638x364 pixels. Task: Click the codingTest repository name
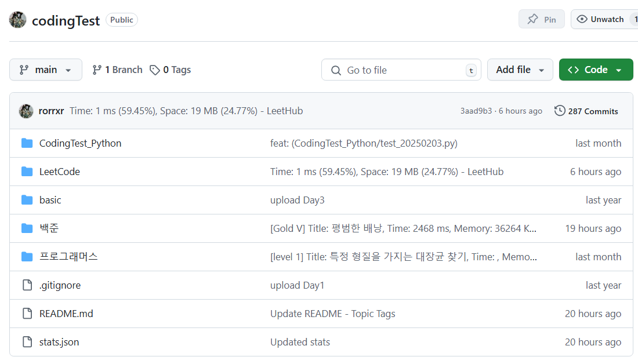(x=66, y=20)
